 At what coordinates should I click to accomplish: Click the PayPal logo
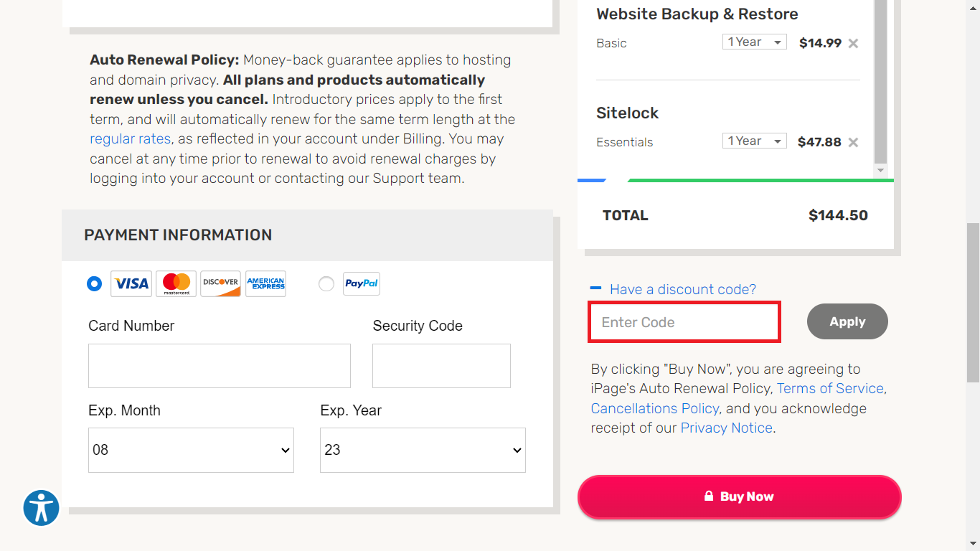tap(362, 284)
